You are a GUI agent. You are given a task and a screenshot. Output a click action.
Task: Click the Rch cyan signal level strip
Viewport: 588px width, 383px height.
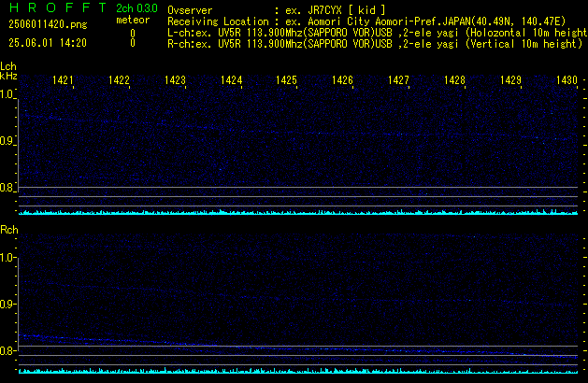[298, 371]
